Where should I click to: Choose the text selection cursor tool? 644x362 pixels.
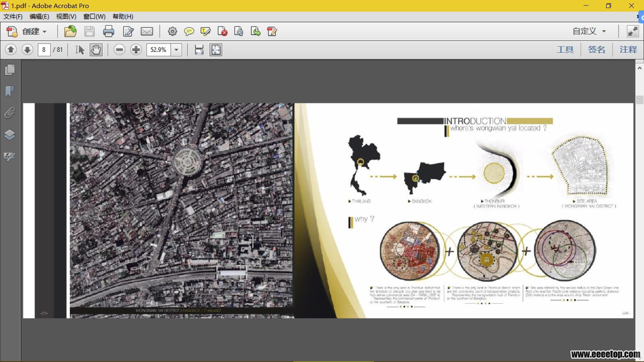coord(79,49)
